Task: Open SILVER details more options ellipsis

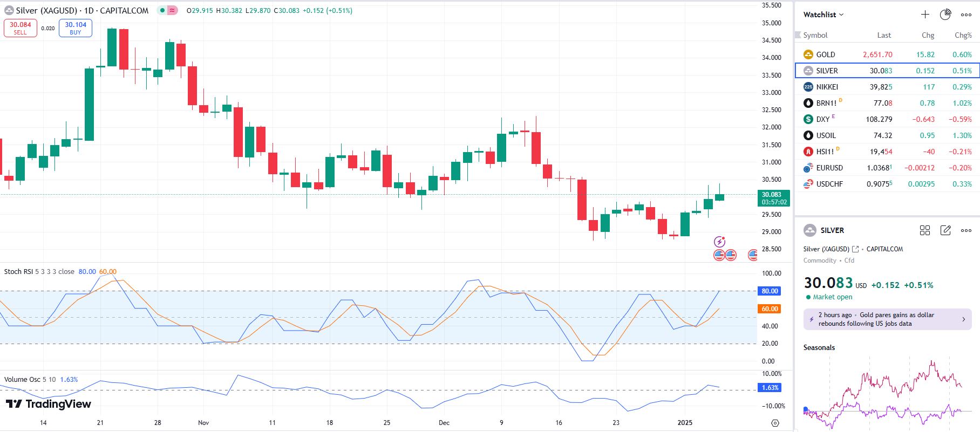Action: pos(966,230)
